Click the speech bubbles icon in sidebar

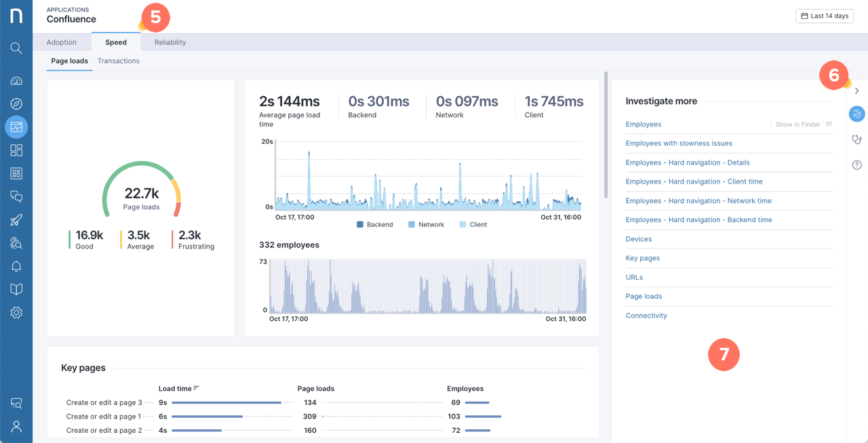click(x=16, y=196)
